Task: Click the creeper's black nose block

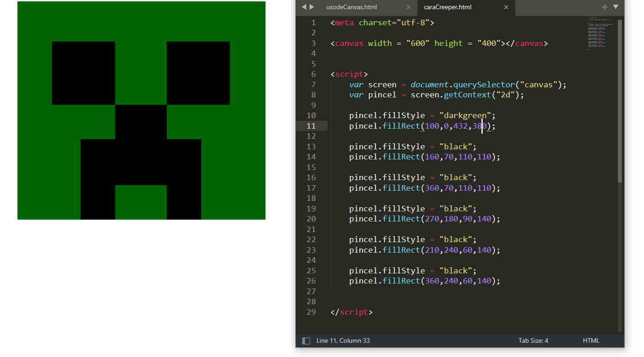Action: pyautogui.click(x=141, y=122)
